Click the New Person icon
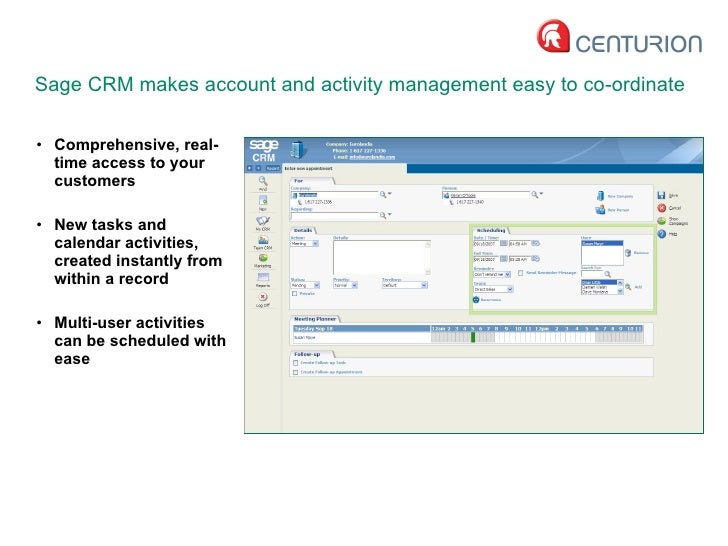Image resolution: width=728 pixels, height=546 pixels. (x=600, y=210)
